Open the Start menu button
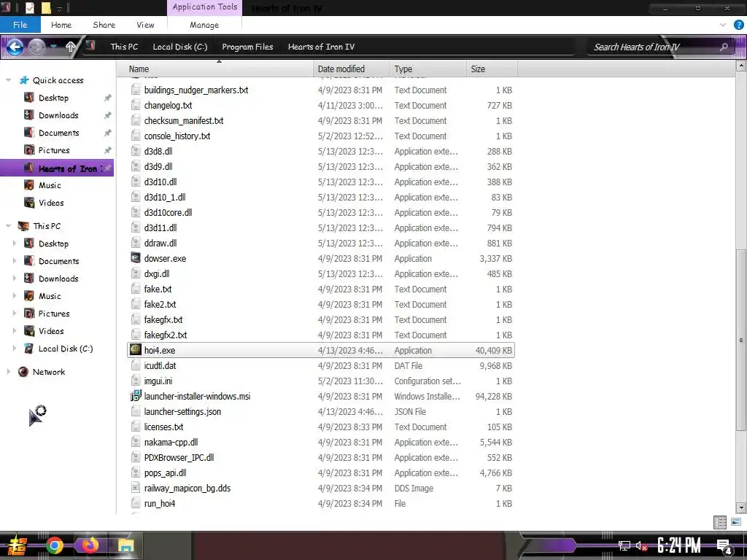 18,545
